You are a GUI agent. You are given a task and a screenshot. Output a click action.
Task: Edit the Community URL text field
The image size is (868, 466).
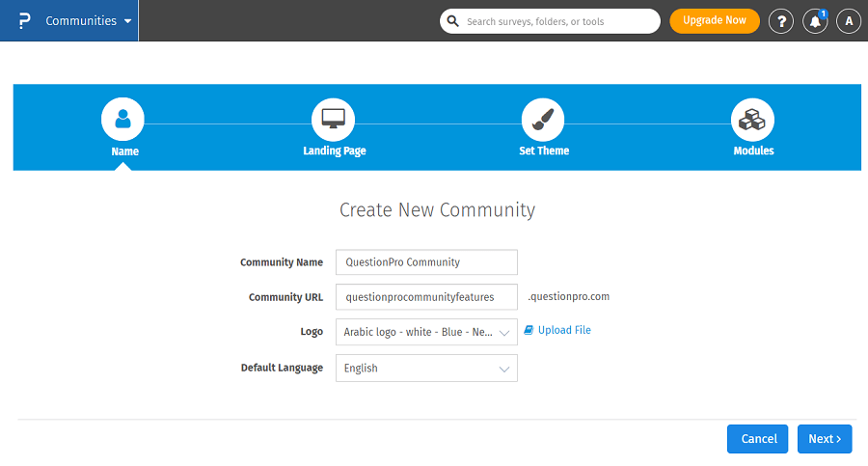point(426,297)
